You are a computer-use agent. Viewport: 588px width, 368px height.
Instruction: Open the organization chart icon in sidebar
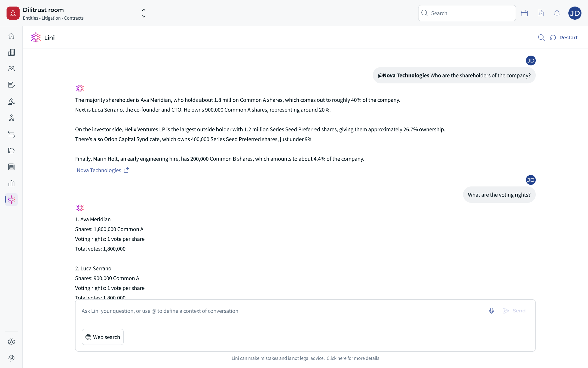(11, 118)
